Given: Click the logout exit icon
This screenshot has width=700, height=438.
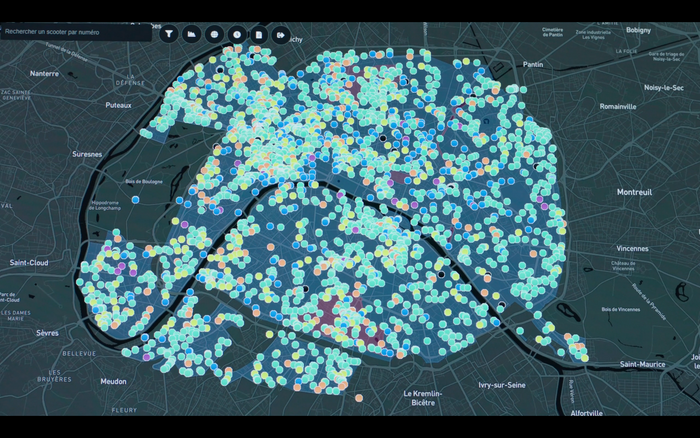Looking at the screenshot, I should (282, 34).
